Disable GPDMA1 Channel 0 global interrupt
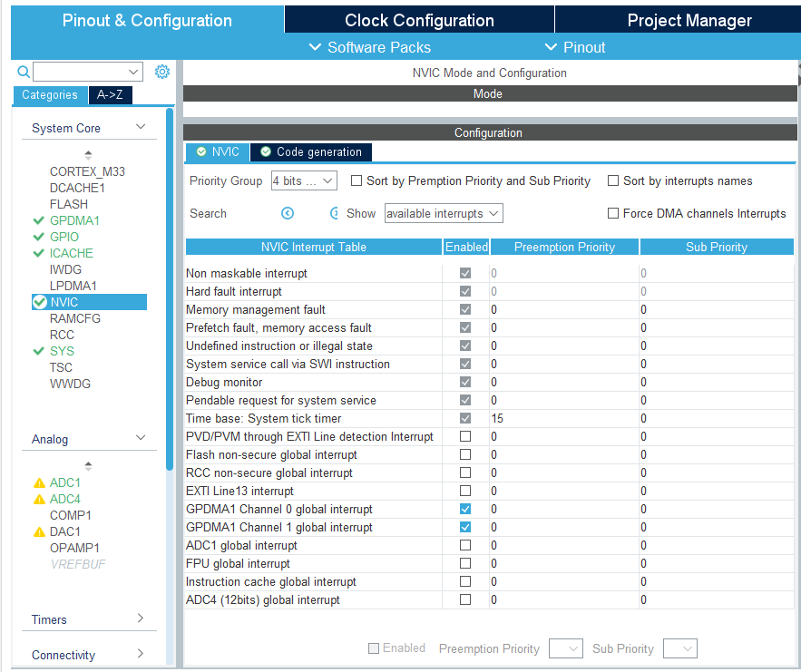 [464, 509]
